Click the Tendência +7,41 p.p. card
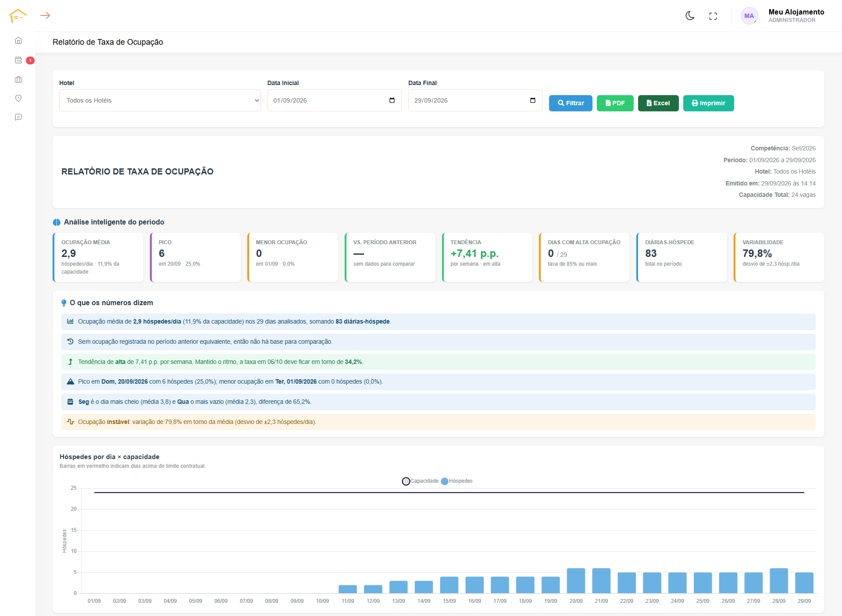This screenshot has height=616, width=842. pos(487,257)
